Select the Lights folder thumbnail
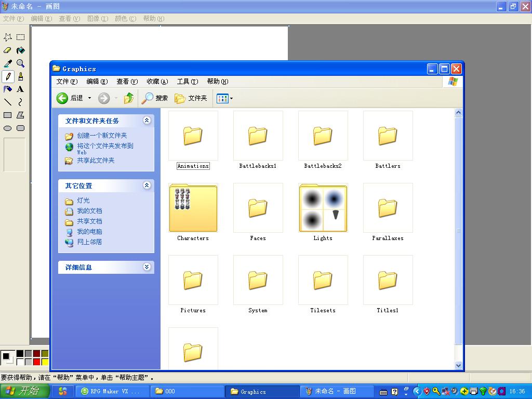 [x=323, y=208]
